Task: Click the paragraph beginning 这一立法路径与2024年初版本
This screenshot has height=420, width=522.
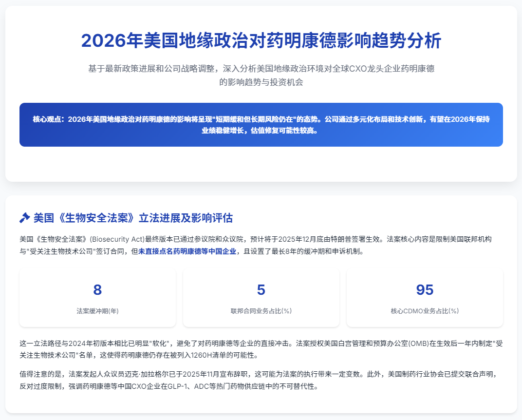Action: point(261,349)
